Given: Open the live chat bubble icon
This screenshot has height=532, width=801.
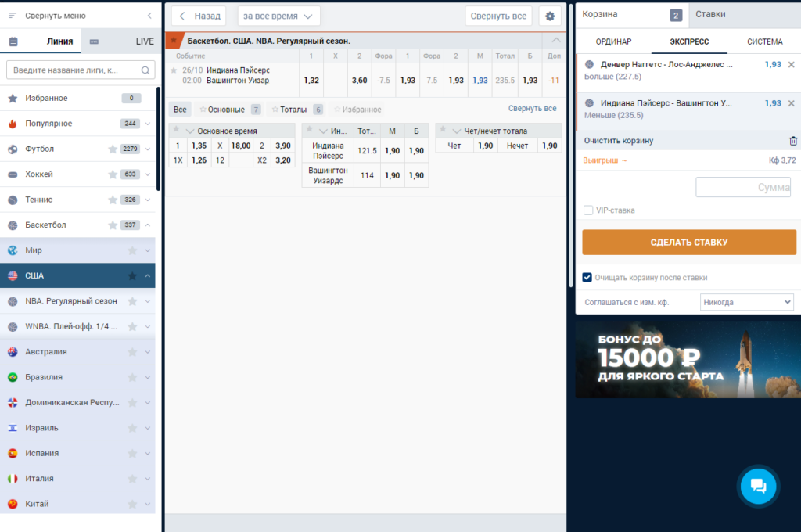Looking at the screenshot, I should pos(758,486).
